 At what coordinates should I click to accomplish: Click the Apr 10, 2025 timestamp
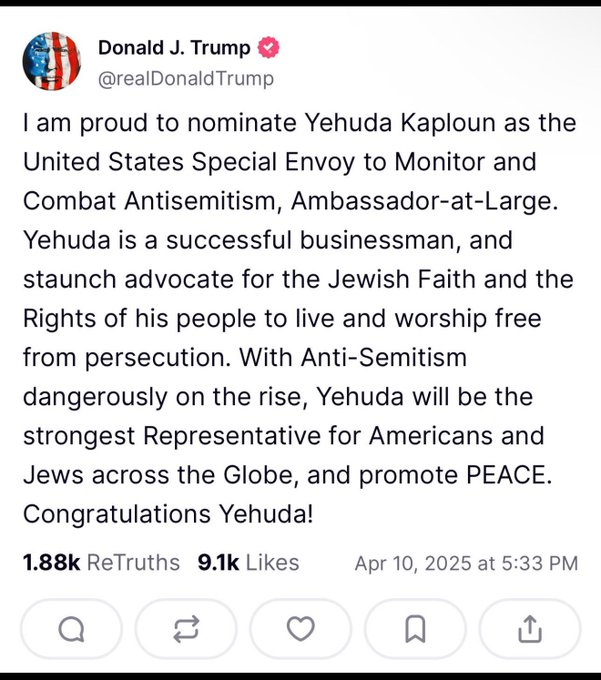tap(467, 563)
